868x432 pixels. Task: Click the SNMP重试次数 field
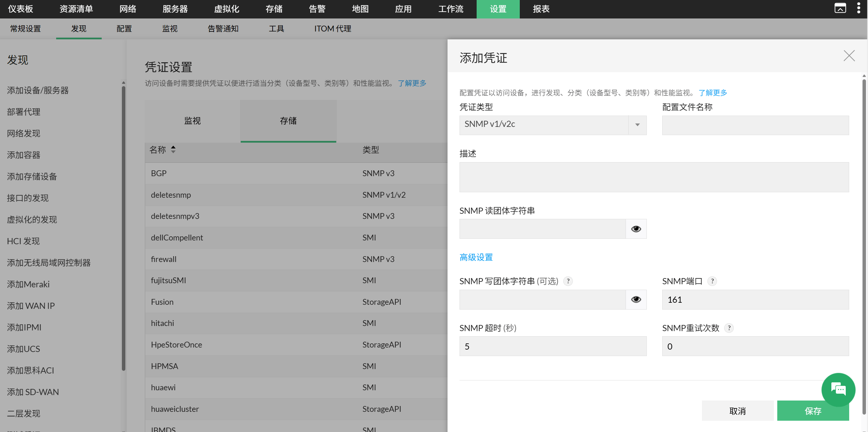(755, 346)
